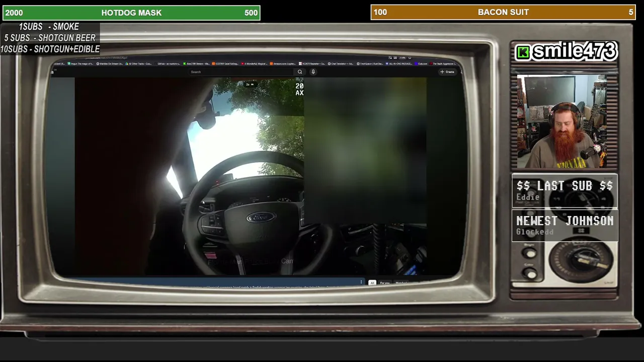
Task: Click the 'NEWEST JOHNSON' panel
Action: click(x=565, y=225)
